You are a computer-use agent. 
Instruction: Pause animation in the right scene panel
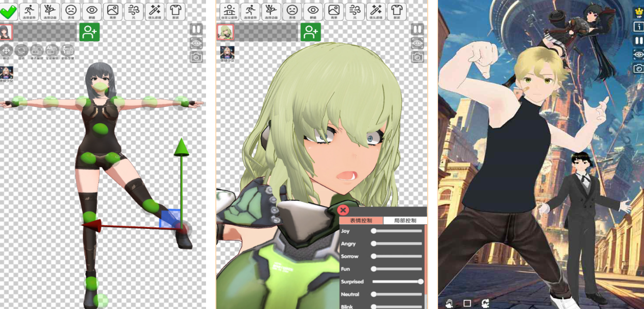(639, 40)
